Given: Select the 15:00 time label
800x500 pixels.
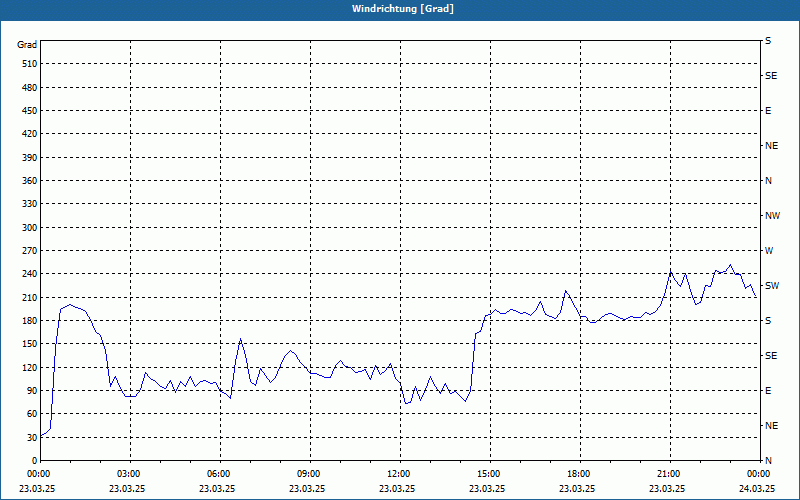Looking at the screenshot, I should [490, 473].
